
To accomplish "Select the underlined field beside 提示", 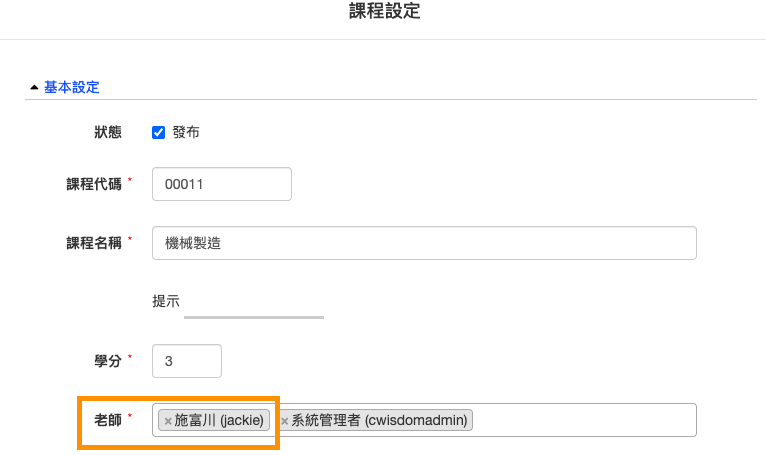I will (254, 309).
